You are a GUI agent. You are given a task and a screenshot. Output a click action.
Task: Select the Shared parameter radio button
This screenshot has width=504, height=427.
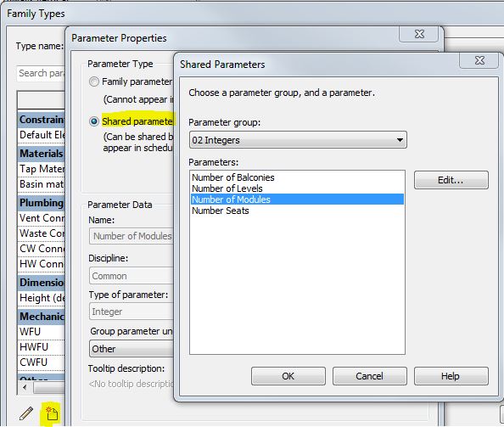94,121
